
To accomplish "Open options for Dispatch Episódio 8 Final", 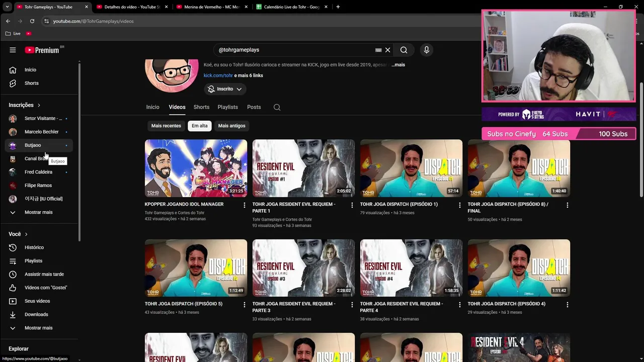I will pos(568,205).
